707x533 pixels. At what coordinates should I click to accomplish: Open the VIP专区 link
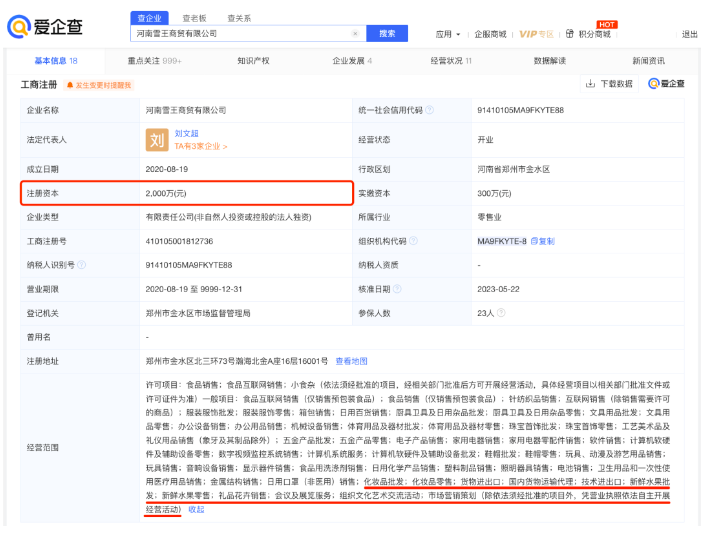click(536, 34)
